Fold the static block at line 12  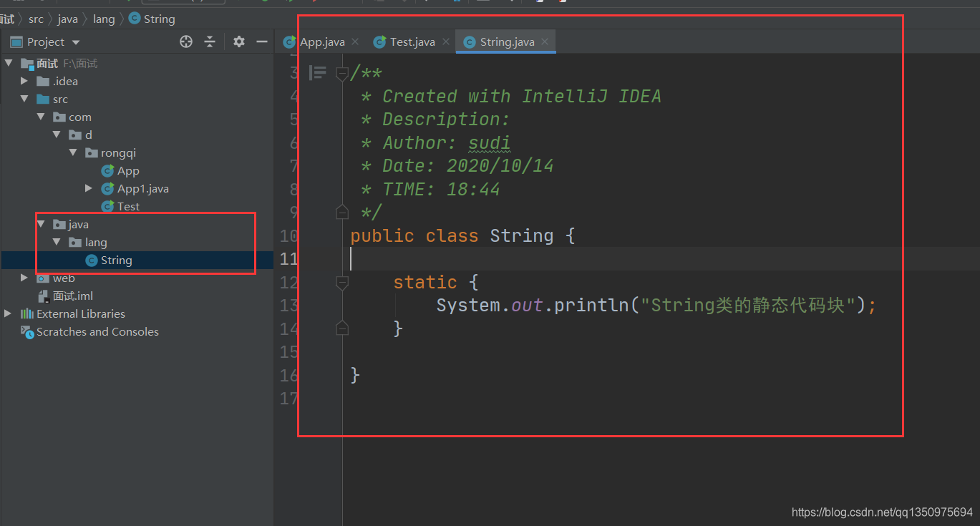342,283
